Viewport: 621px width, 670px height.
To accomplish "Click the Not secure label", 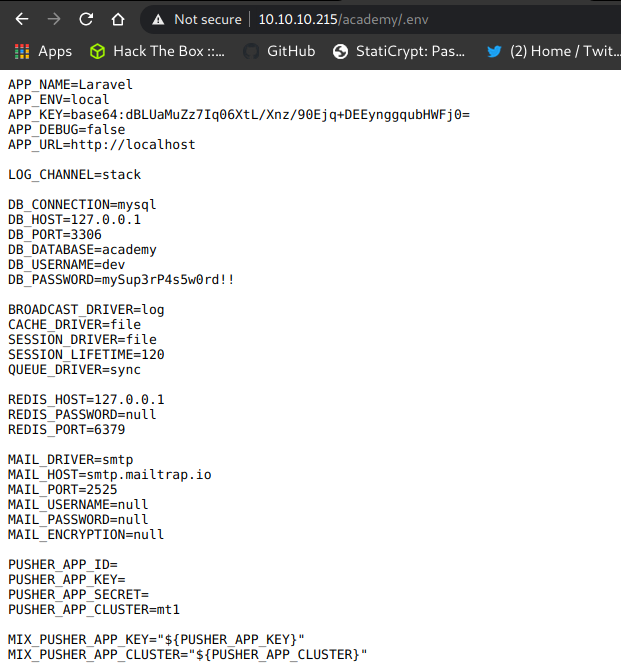I will (208, 20).
